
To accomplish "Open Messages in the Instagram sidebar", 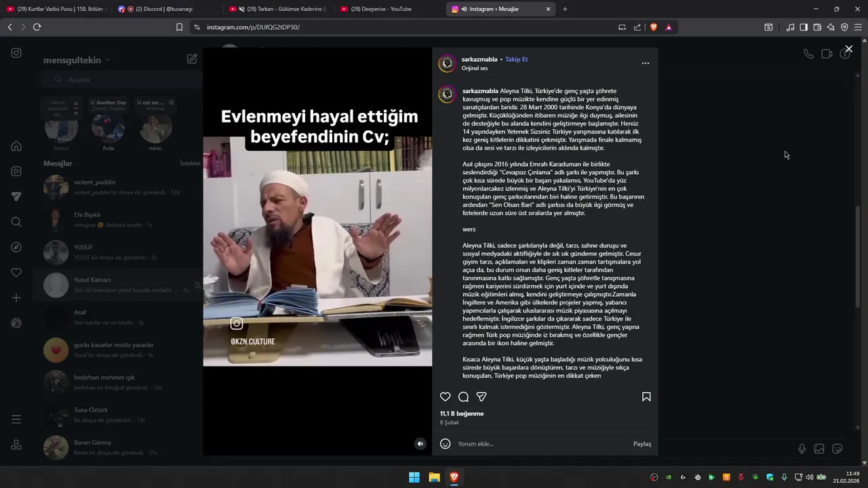I will click(x=16, y=197).
